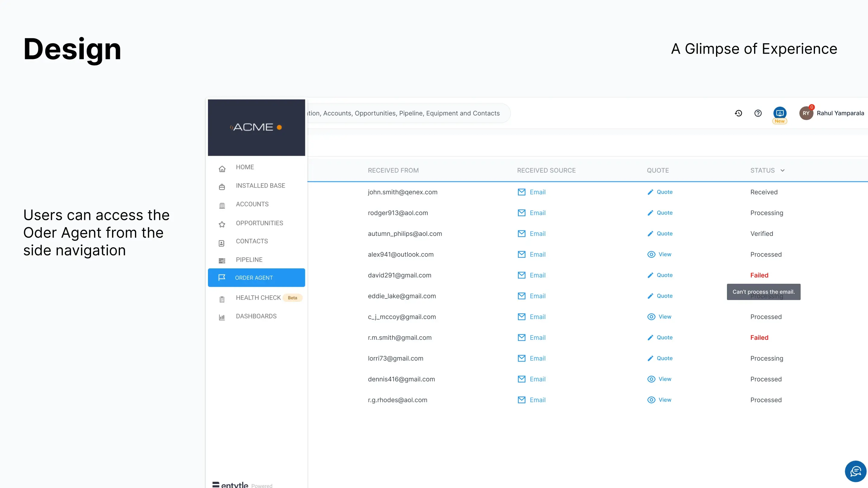
Task: Click the Dashboards bar chart icon
Action: (222, 317)
